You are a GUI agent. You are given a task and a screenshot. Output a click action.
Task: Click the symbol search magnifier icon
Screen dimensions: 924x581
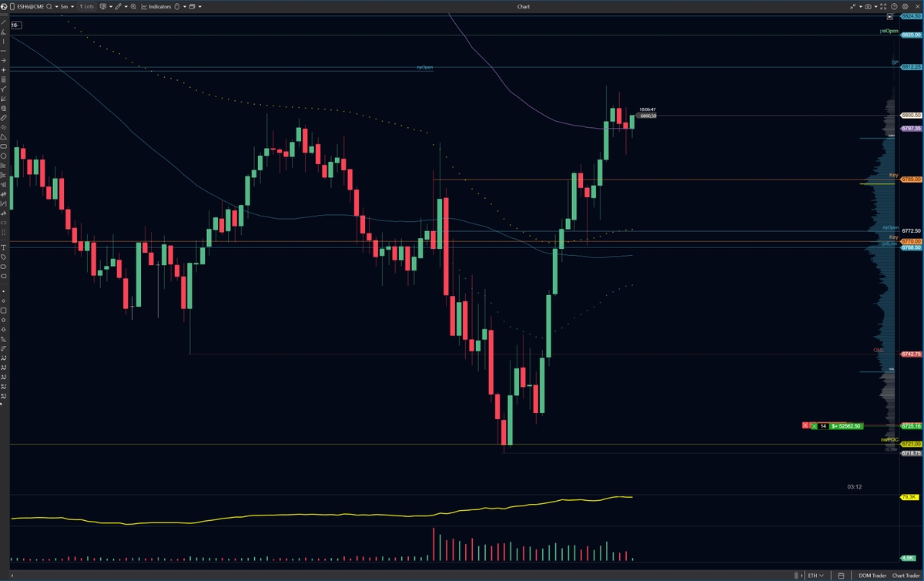click(49, 6)
